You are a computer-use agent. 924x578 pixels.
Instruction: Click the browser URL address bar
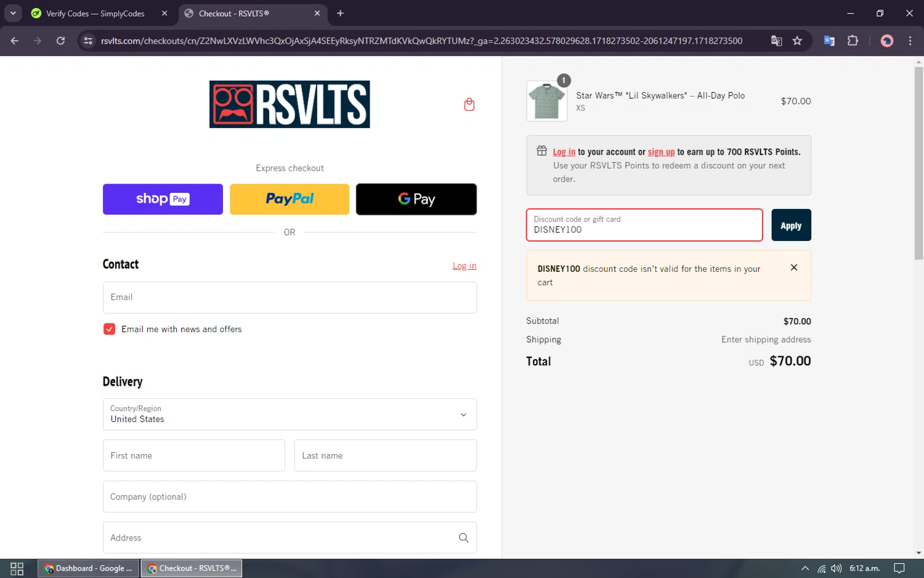point(421,41)
